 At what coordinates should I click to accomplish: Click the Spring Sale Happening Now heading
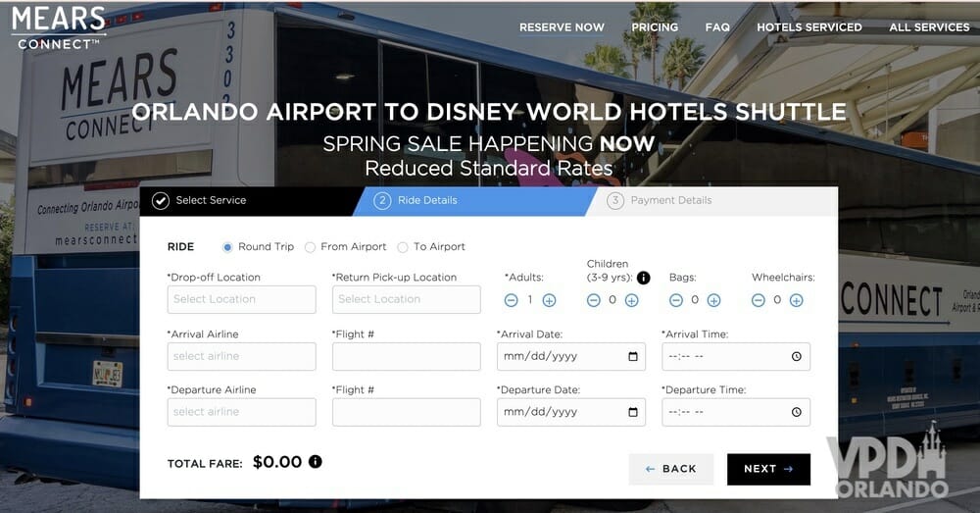489,144
